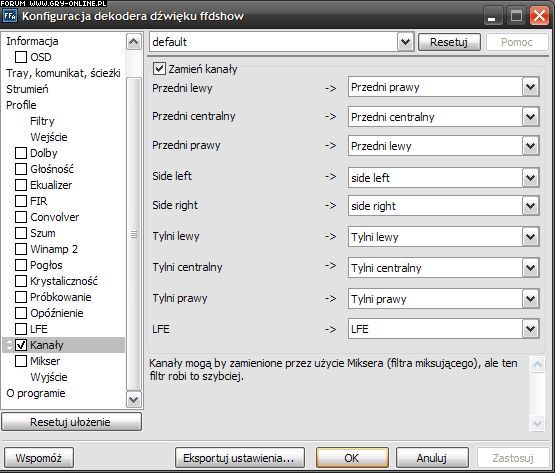Screen dimensions: 555x473
Task: Click the filter list scroll down arrow
Action: tap(133, 399)
